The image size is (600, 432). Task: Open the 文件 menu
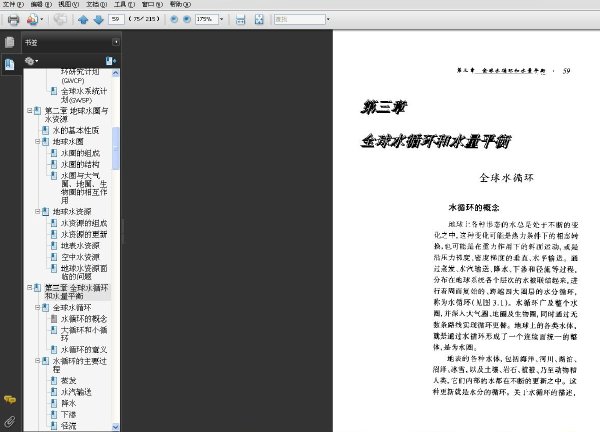(13, 5)
